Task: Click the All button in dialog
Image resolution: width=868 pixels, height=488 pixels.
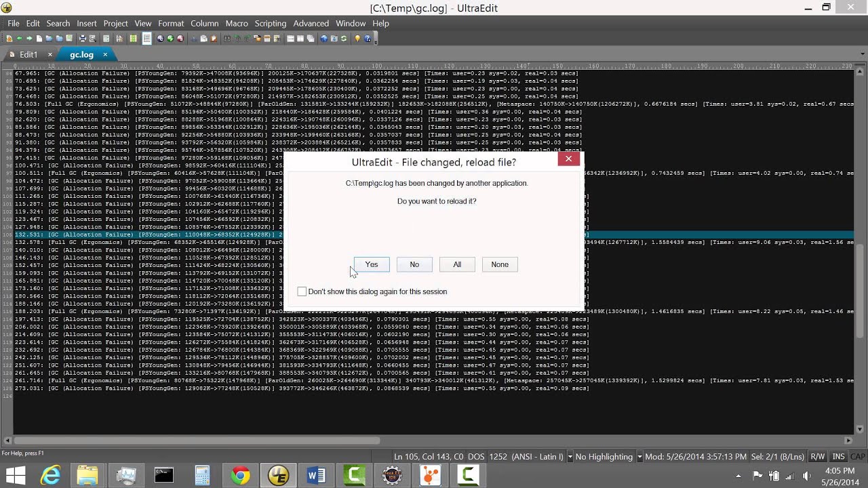Action: click(457, 264)
